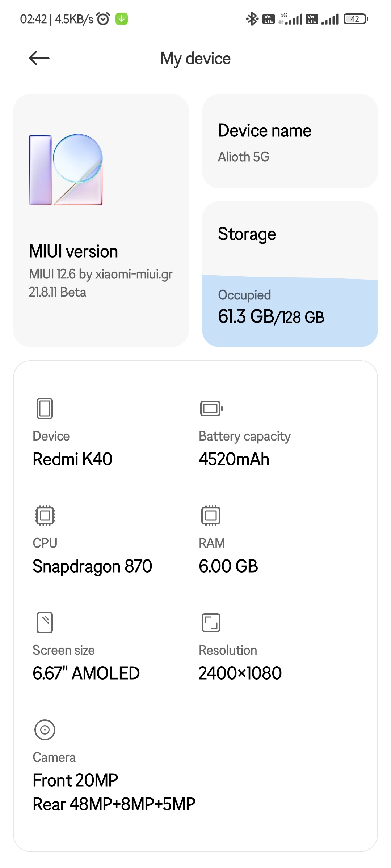Tap the battery level indicator
The image size is (391, 868).
(x=356, y=19)
